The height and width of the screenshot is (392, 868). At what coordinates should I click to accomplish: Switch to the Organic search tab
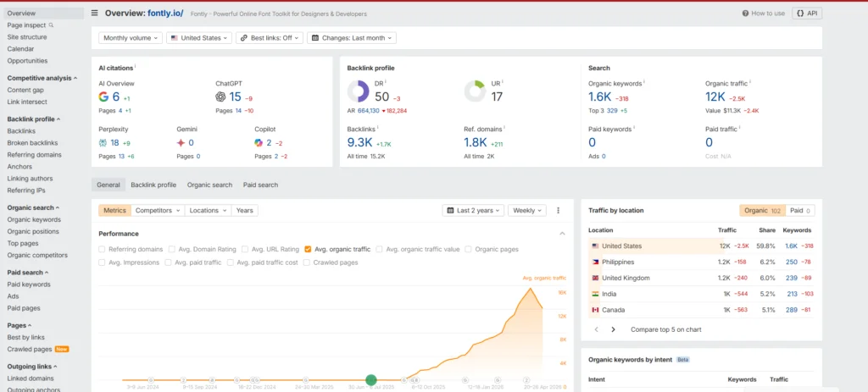pyautogui.click(x=210, y=185)
